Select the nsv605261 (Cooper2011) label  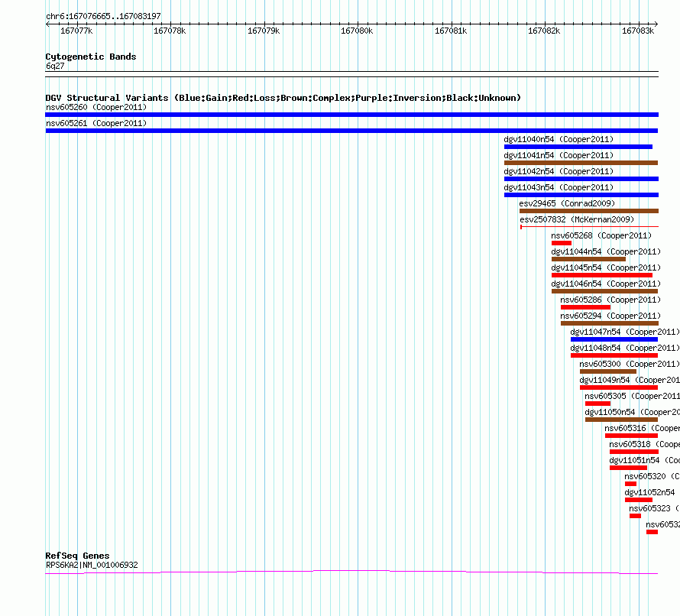(x=96, y=123)
